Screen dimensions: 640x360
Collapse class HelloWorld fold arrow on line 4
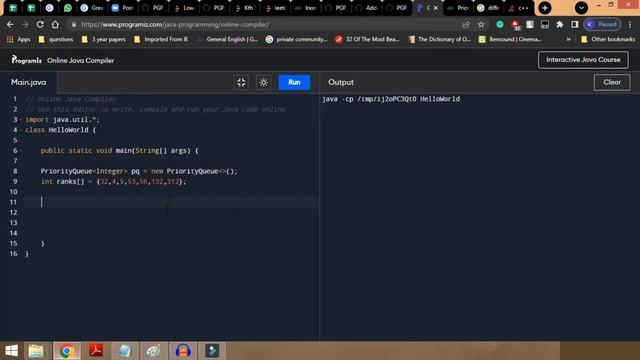coord(21,130)
